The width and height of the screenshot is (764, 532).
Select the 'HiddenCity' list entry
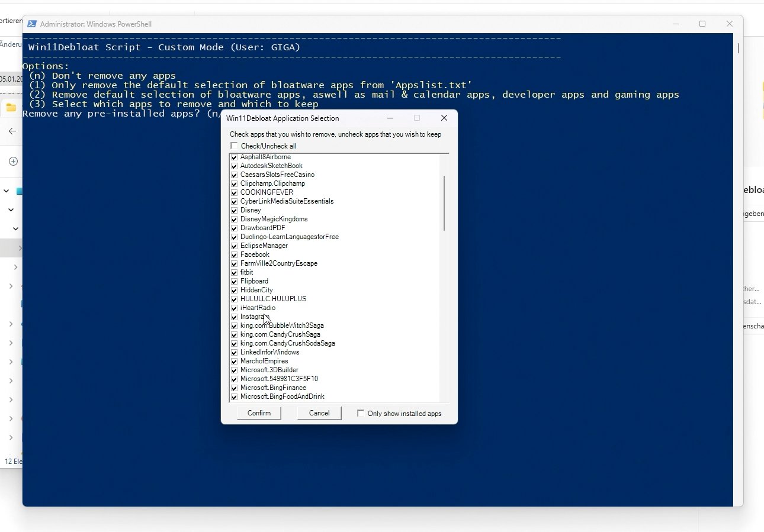pyautogui.click(x=256, y=290)
